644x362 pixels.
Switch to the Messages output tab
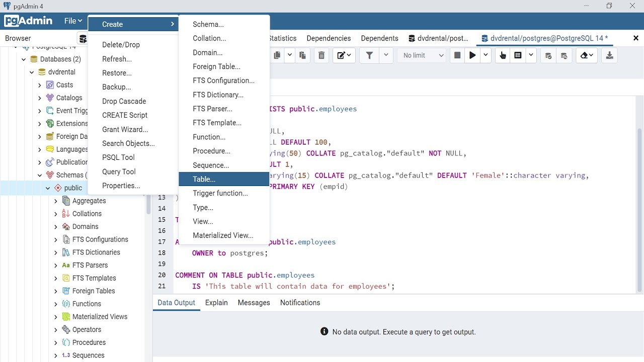(x=254, y=303)
